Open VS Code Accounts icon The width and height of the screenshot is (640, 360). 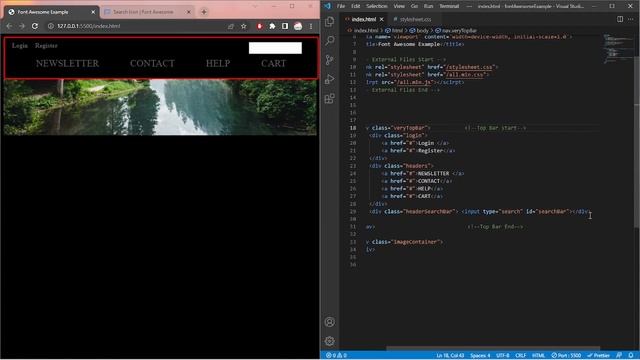329,322
